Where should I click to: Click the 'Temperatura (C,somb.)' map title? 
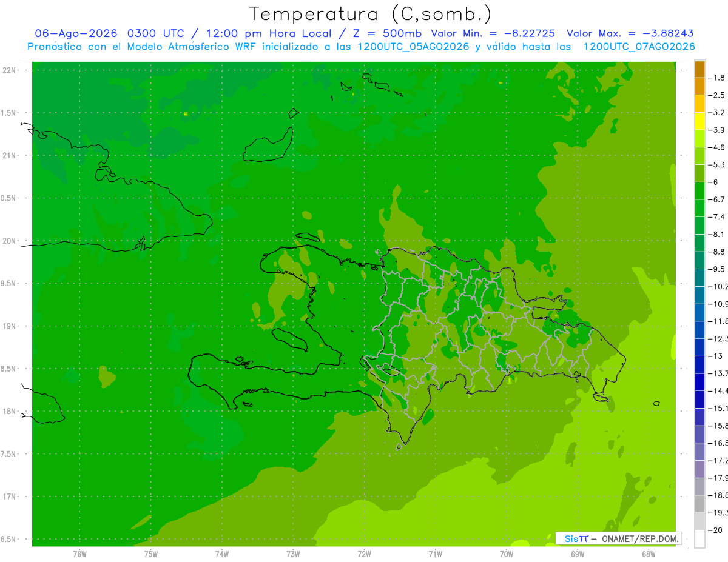[370, 14]
